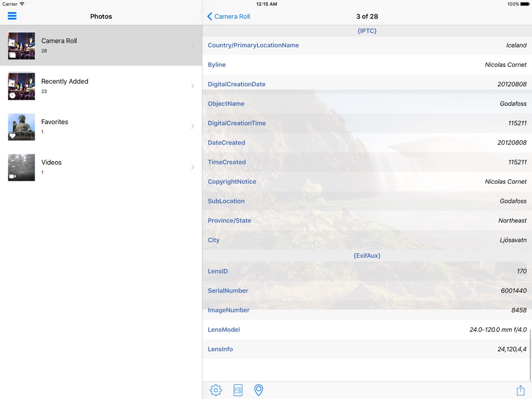The width and height of the screenshot is (532, 399).
Task: Tap the share icon
Action: [x=520, y=390]
